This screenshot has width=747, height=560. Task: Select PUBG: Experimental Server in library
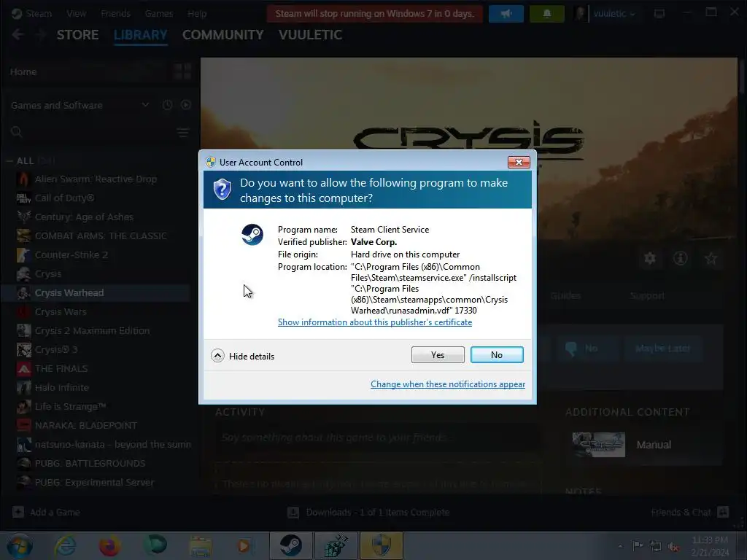(x=94, y=483)
